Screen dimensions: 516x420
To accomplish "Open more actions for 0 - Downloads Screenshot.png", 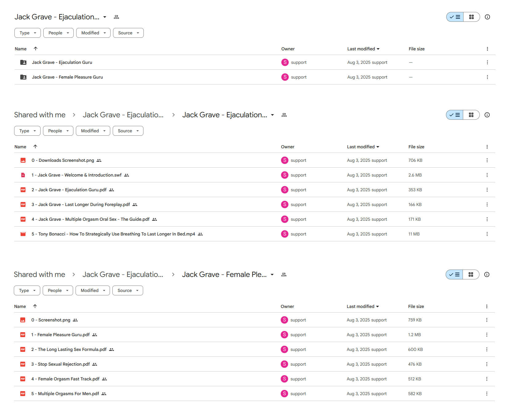I will 487,160.
